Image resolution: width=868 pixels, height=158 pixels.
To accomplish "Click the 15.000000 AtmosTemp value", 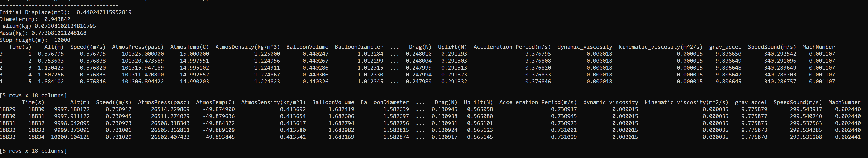I will [x=195, y=54].
